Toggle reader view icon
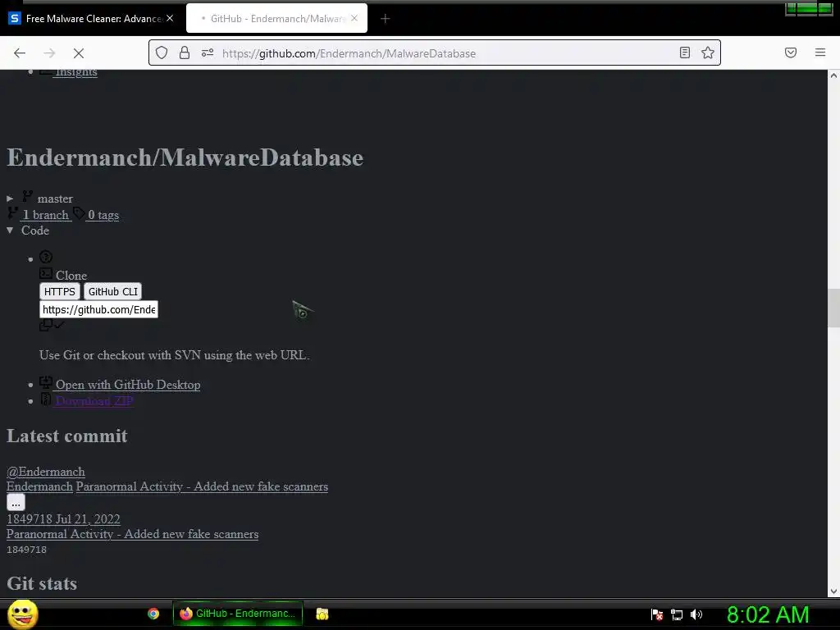This screenshot has width=840, height=630. tap(685, 52)
